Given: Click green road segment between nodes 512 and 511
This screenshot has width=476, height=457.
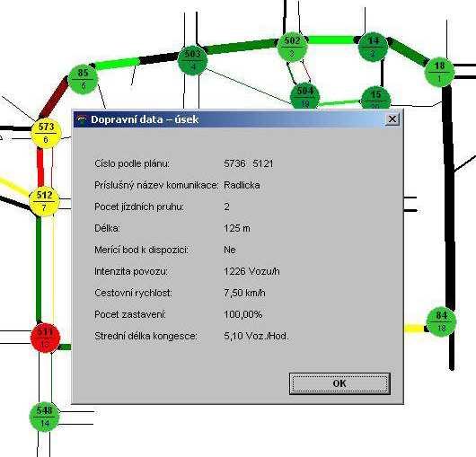Looking at the screenshot, I should (39, 268).
